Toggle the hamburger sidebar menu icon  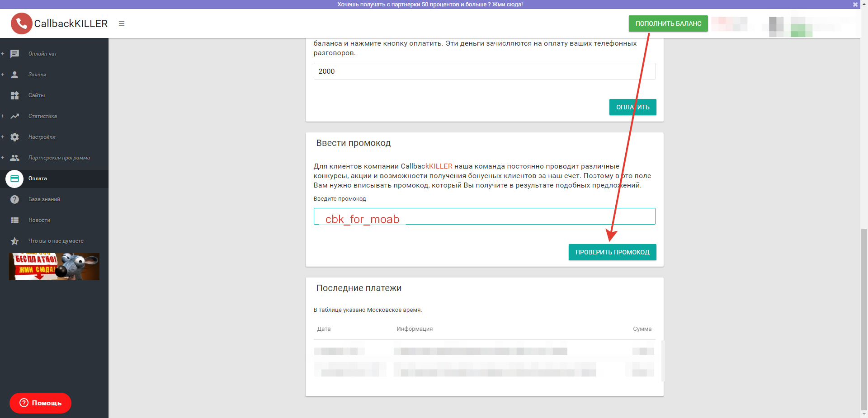coord(122,23)
